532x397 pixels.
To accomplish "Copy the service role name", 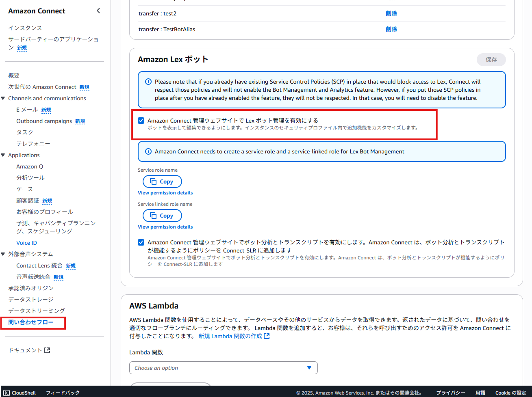I will coord(162,181).
